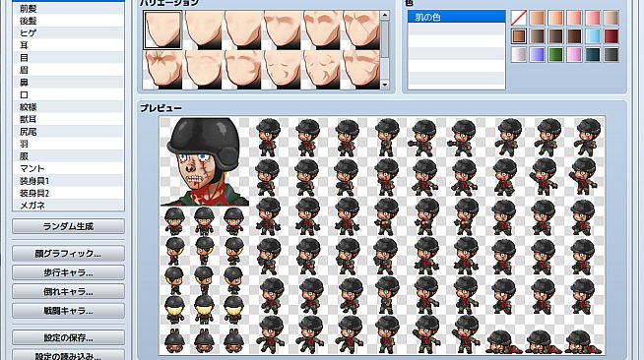
Task: Select the last face variation in top row
Action: click(x=360, y=30)
